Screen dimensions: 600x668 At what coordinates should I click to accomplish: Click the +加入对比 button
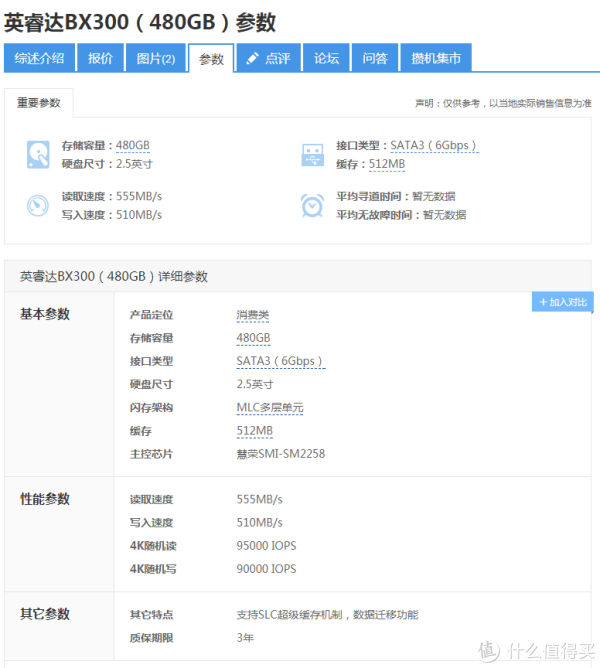coord(562,302)
